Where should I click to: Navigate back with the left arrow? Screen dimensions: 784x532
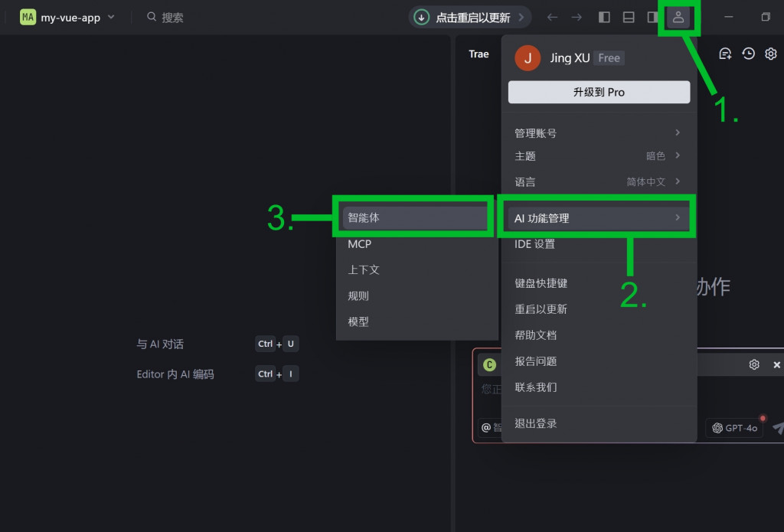click(x=552, y=17)
